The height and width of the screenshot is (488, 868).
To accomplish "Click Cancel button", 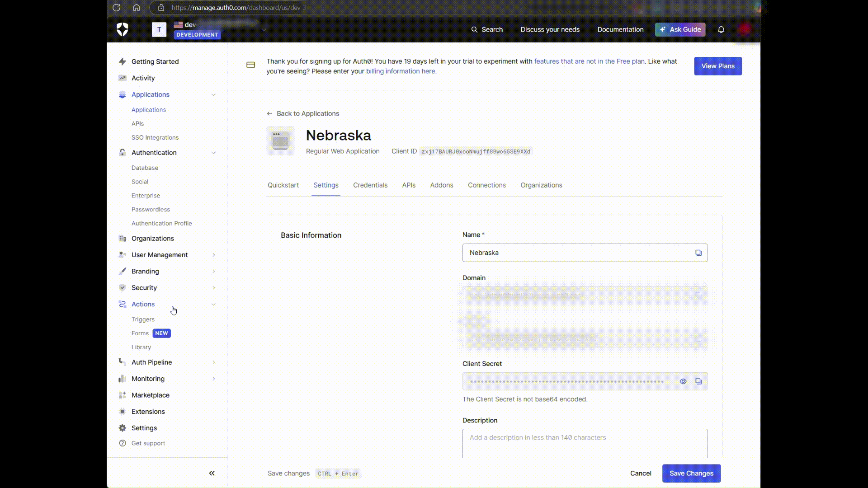I will (641, 473).
